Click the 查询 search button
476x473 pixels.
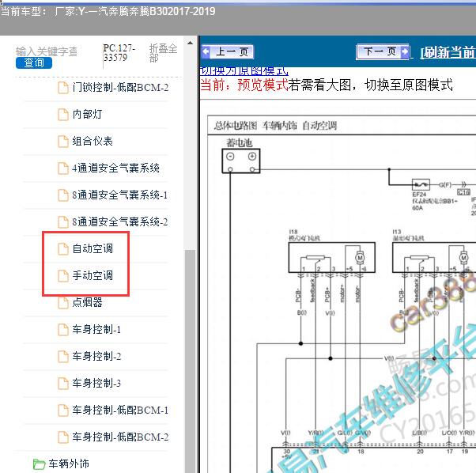(x=34, y=62)
